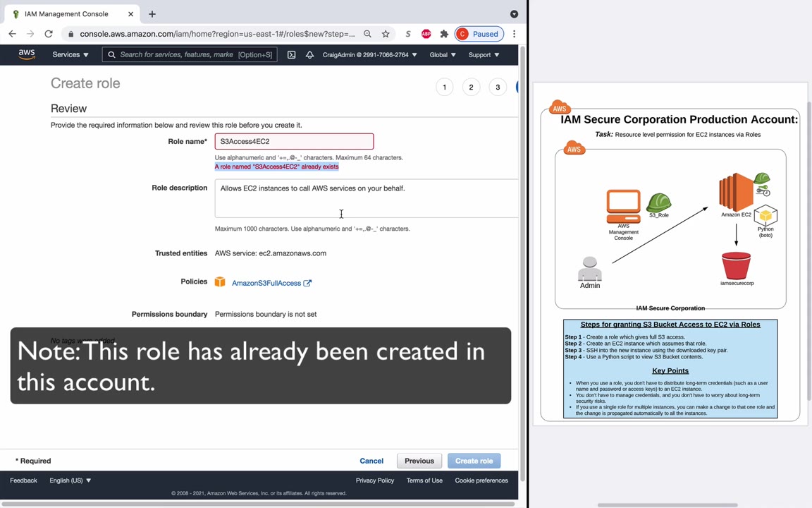Viewport: 812px width, 508px height.
Task: Open Cookie preferences link
Action: tap(481, 480)
